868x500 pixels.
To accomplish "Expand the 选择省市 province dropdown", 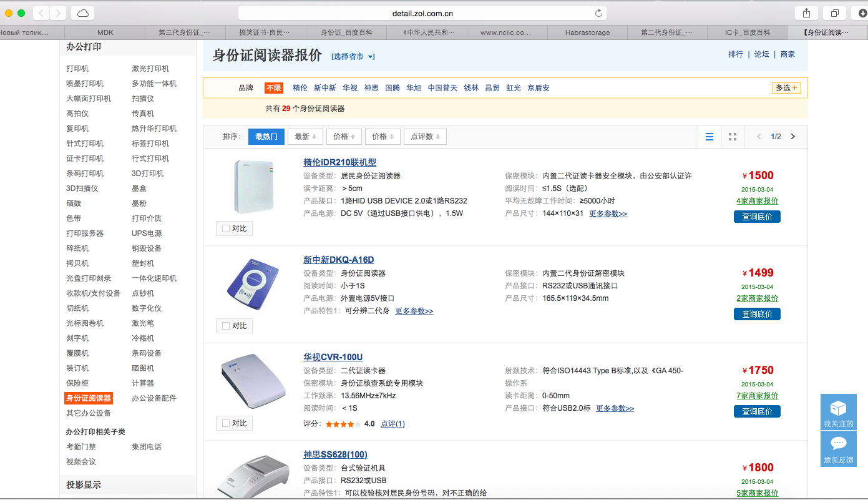I will point(353,57).
